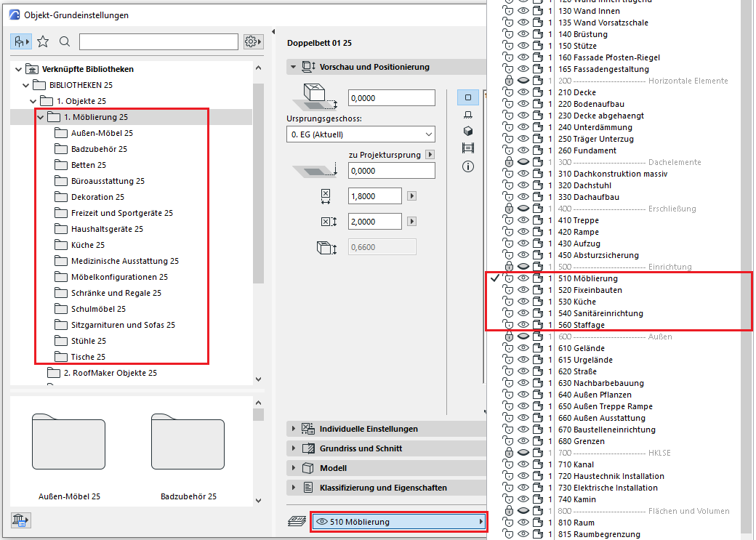Hide the 610 Gelände layer via eye

pos(523,348)
